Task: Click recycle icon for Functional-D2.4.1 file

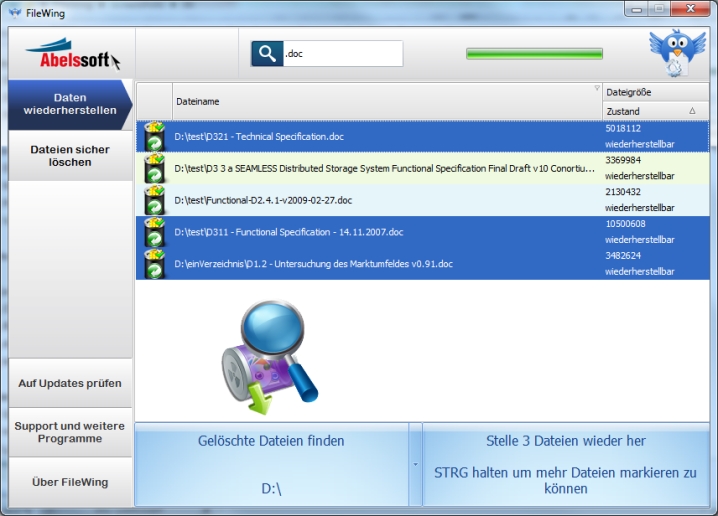Action: pyautogui.click(x=154, y=200)
